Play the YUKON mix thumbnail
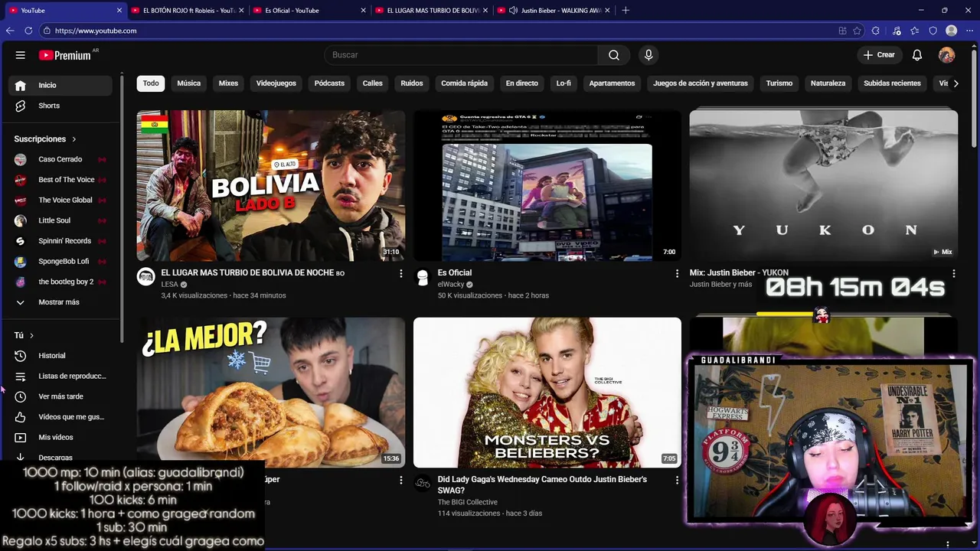The height and width of the screenshot is (551, 980). click(823, 186)
